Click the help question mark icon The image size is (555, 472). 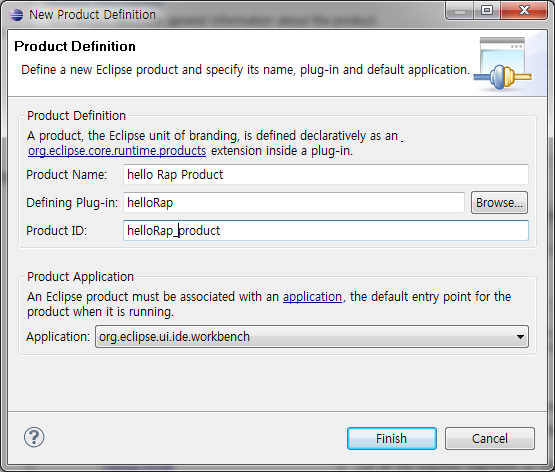[34, 438]
